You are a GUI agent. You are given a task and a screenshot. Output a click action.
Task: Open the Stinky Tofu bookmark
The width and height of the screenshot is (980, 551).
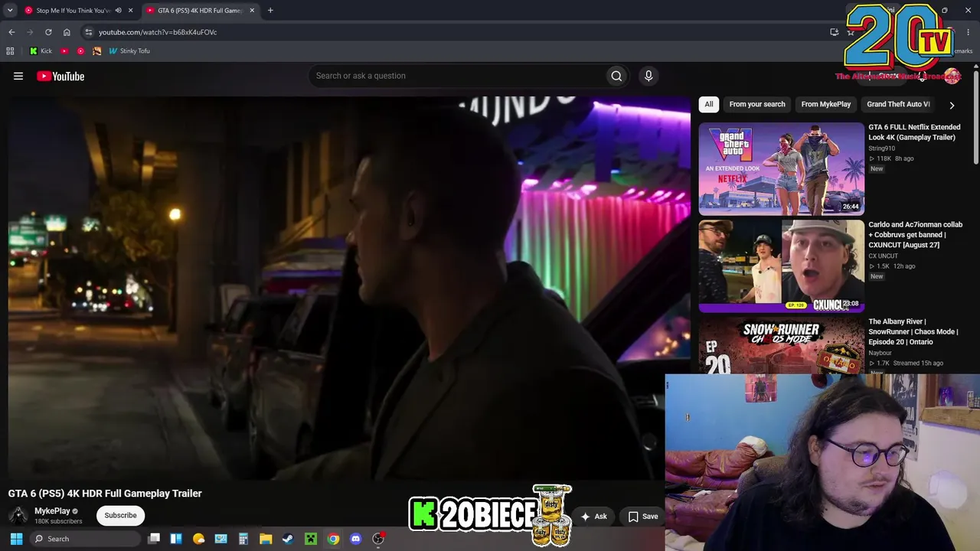[129, 51]
